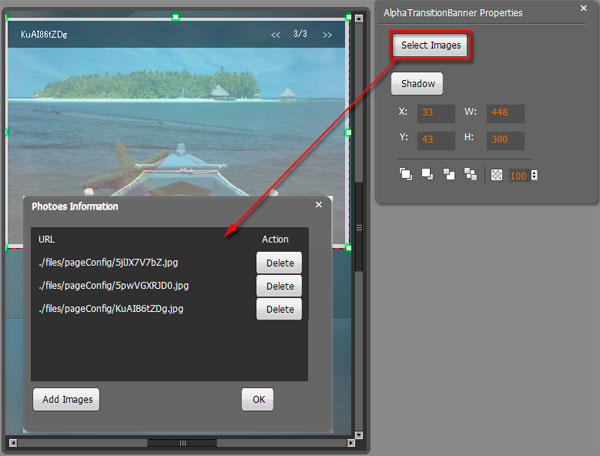Click the Shadow button
Viewport: 600px width, 456px height.
point(417,84)
